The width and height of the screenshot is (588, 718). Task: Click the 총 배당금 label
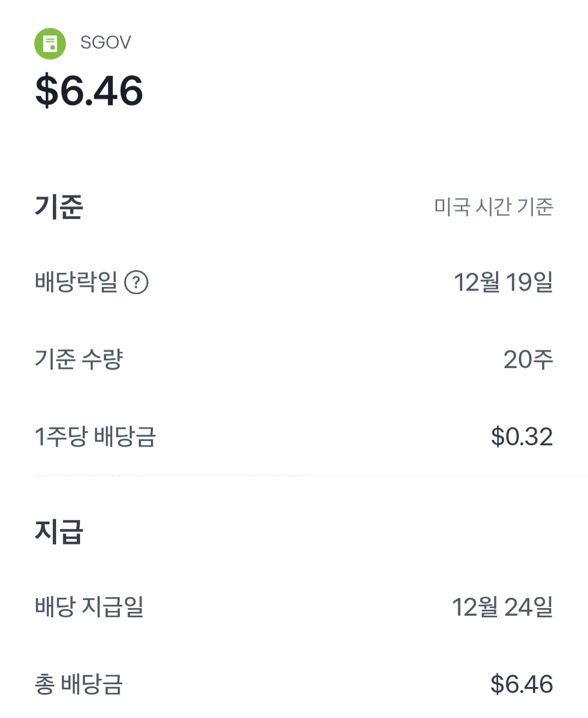coord(79,684)
